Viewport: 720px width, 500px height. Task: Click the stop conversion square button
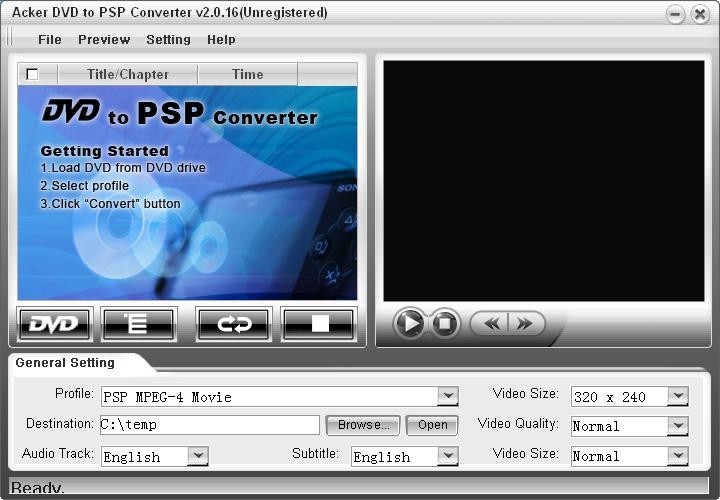click(x=319, y=324)
